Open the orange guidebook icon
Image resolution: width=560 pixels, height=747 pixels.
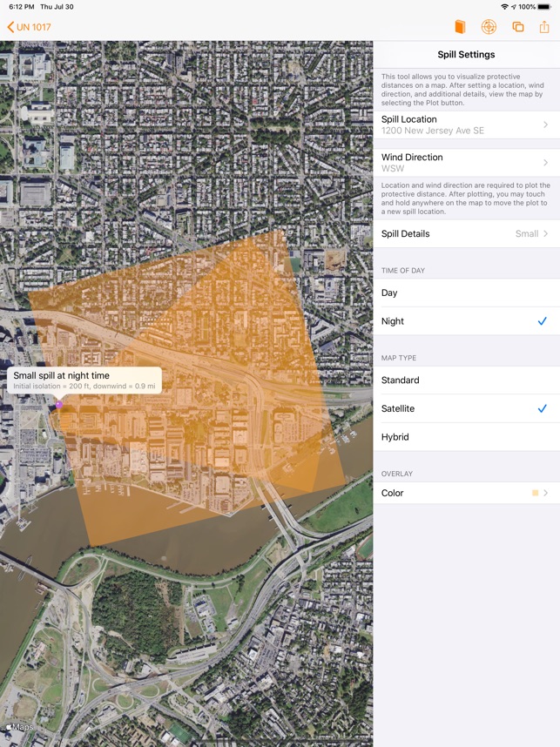tap(461, 27)
